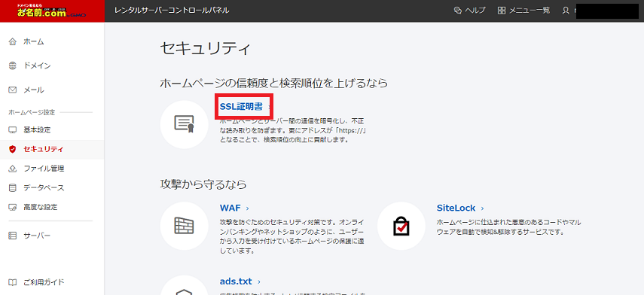Click the SiteLock padlock icon

[401, 226]
